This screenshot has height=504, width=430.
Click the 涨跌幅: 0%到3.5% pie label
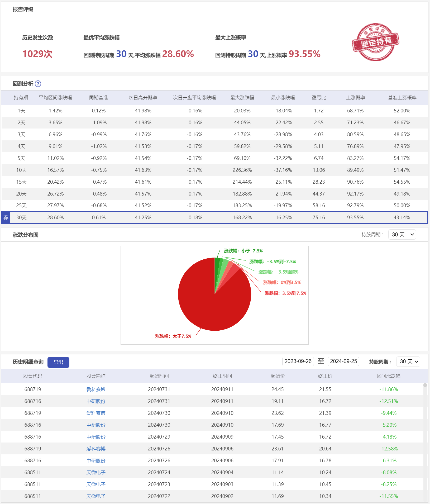tap(282, 282)
